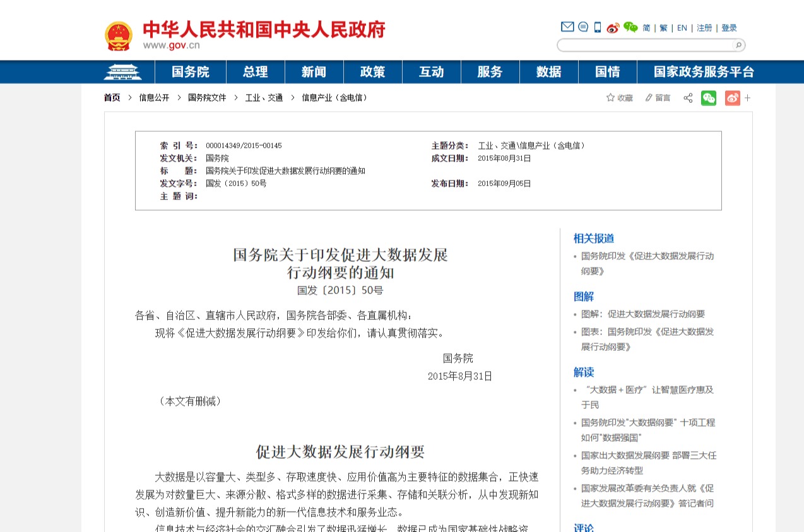This screenshot has height=532, width=804.
Task: Click the building icon in navigation bar
Action: (122, 72)
